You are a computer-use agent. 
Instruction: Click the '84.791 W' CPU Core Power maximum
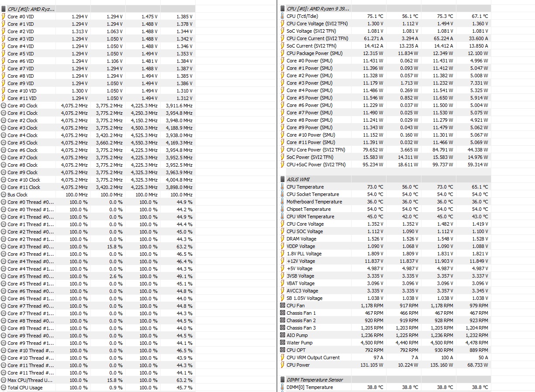tap(443, 149)
